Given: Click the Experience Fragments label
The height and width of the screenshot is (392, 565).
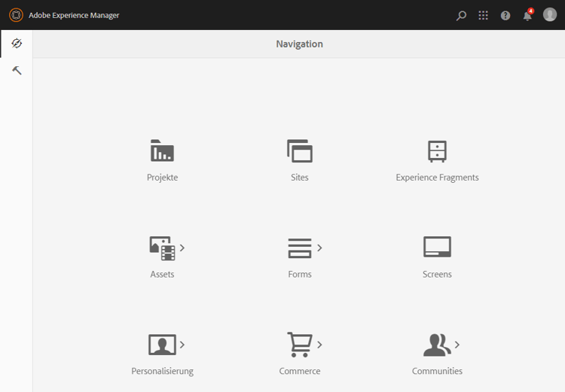Looking at the screenshot, I should (x=437, y=178).
